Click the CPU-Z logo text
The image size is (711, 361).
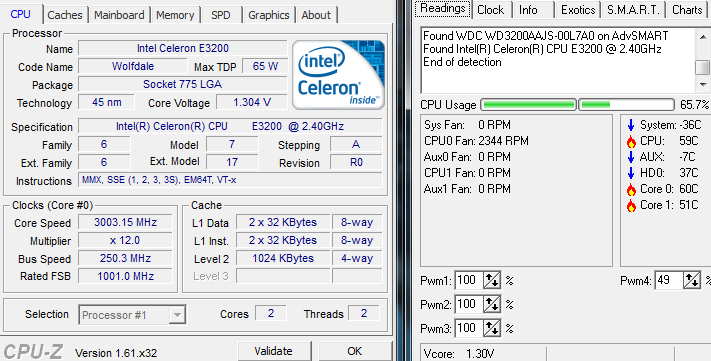33,352
